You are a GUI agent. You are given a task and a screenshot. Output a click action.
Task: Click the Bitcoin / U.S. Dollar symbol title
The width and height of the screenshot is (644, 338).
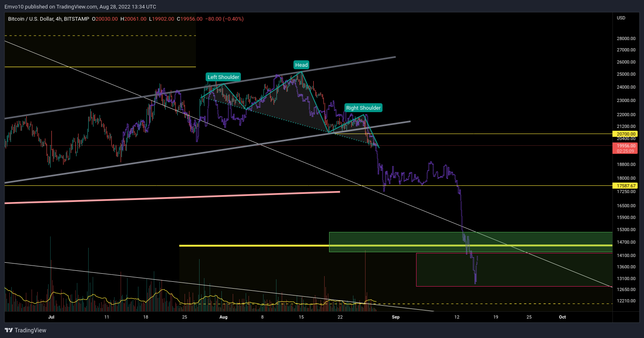coord(49,19)
